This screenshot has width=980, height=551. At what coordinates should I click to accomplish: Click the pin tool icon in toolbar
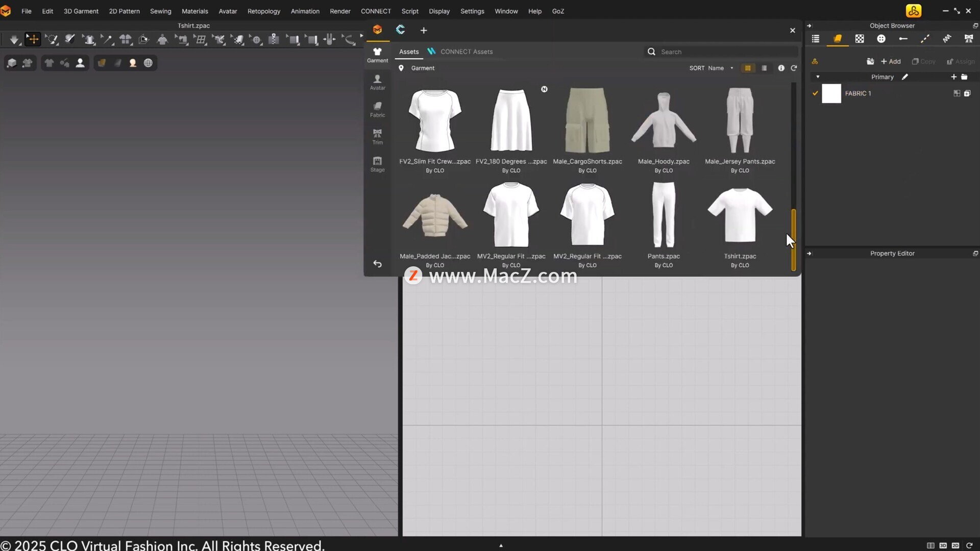(107, 39)
